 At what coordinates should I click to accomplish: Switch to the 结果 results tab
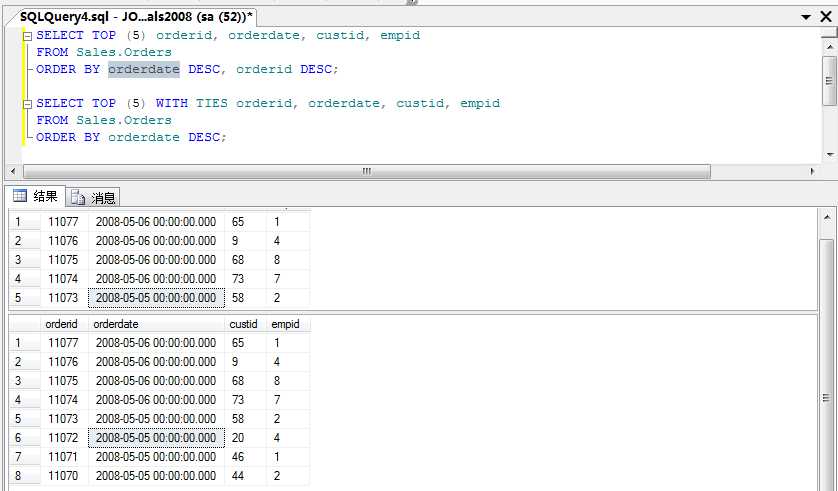pyautogui.click(x=35, y=197)
